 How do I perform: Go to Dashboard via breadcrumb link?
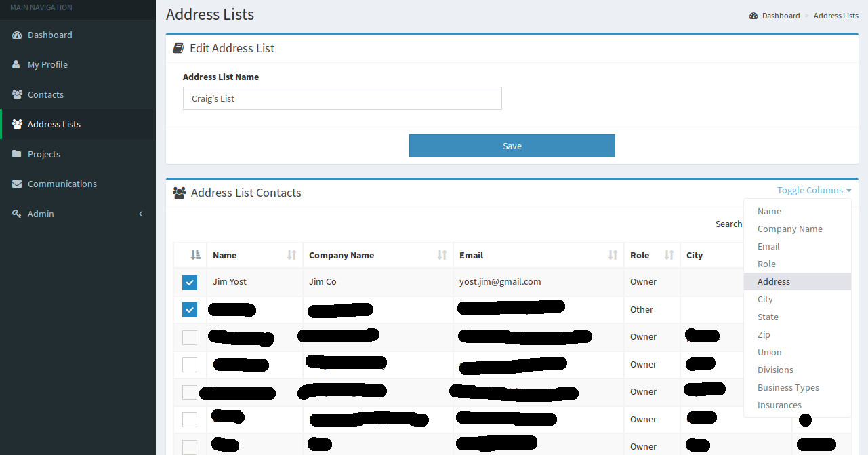coord(780,16)
